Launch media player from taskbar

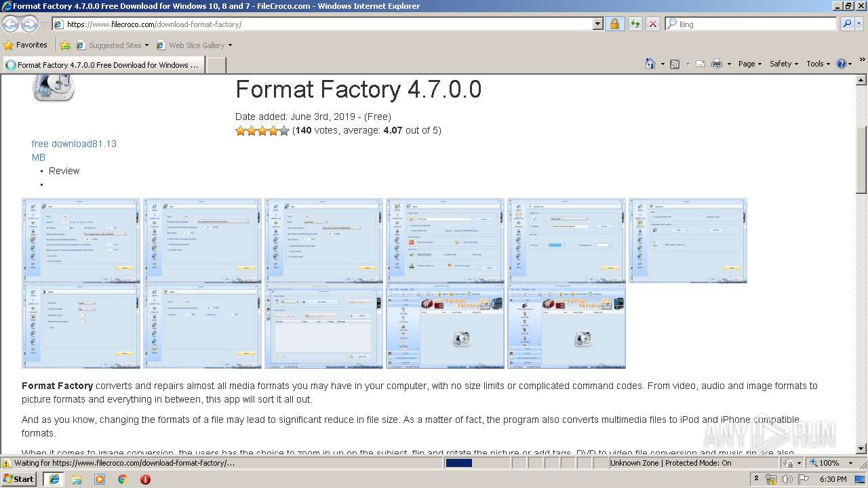100,479
